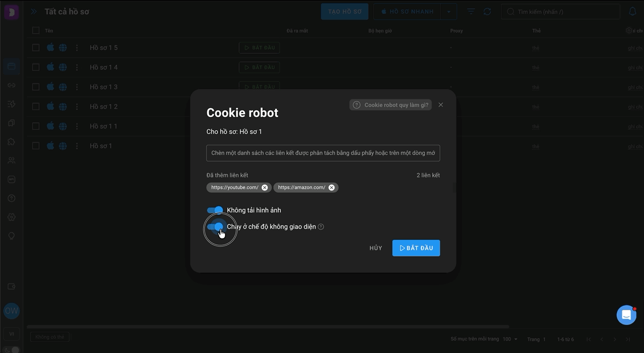Image resolution: width=644 pixels, height=353 pixels.
Task: Focus the link list input in Cookie robot
Action: 323,153
